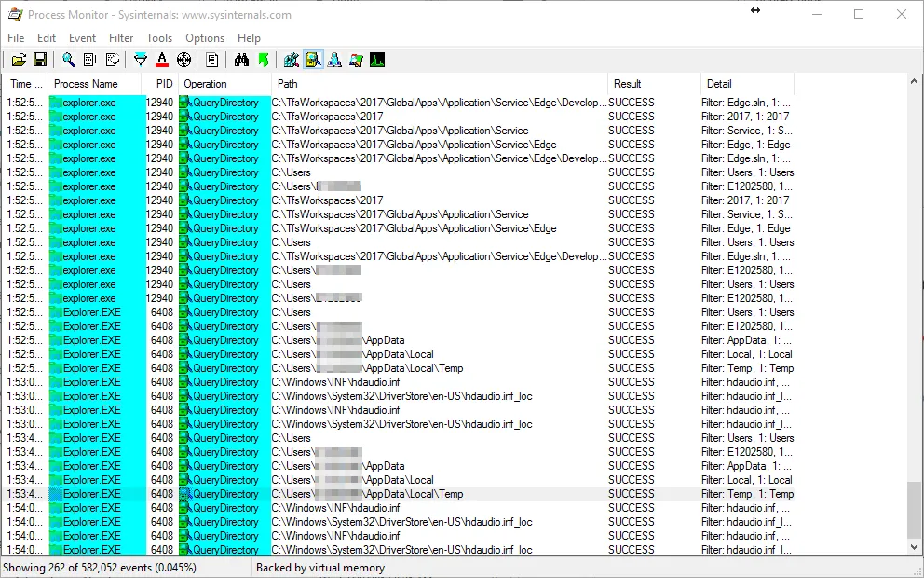
Task: Save events using the floppy disk icon
Action: (39, 60)
